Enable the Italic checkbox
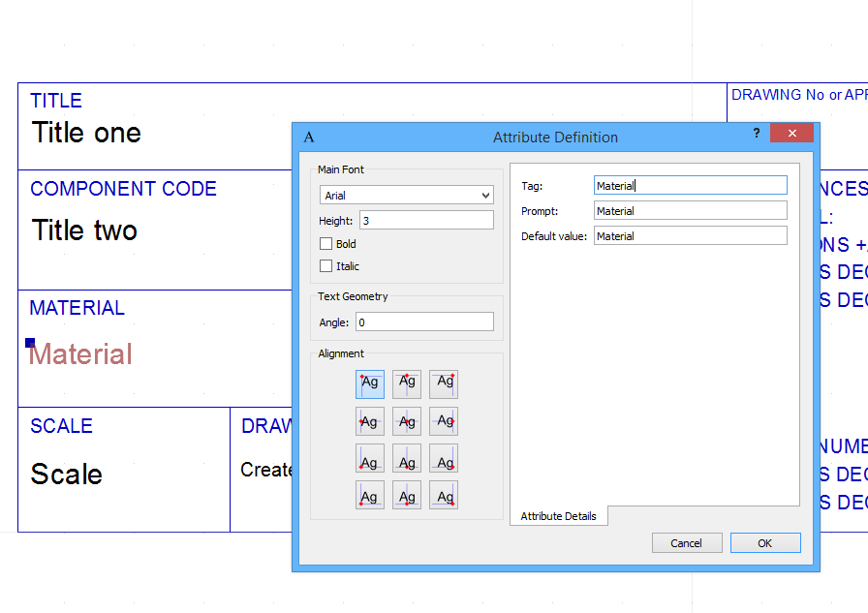The width and height of the screenshot is (868, 613). [x=326, y=265]
